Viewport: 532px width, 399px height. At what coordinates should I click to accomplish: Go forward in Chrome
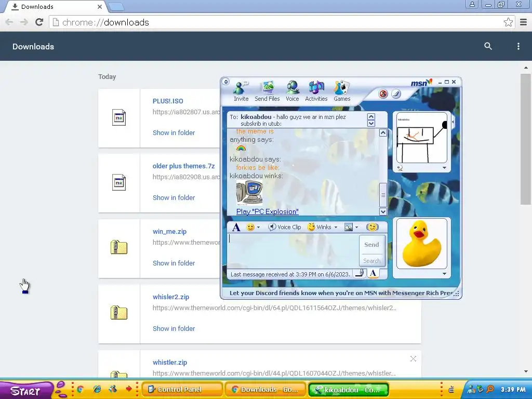point(24,22)
